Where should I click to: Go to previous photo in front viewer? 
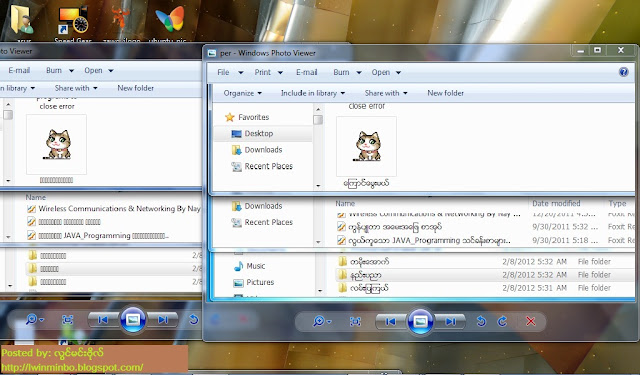point(391,322)
